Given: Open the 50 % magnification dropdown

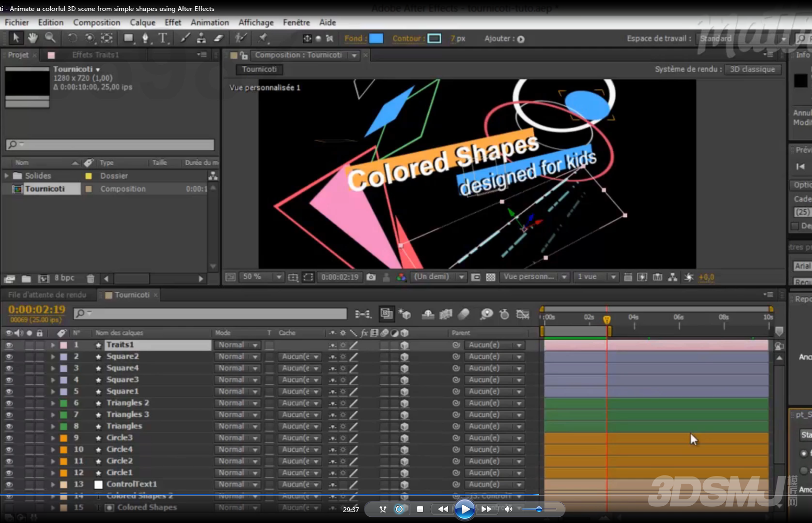Looking at the screenshot, I should coord(261,277).
